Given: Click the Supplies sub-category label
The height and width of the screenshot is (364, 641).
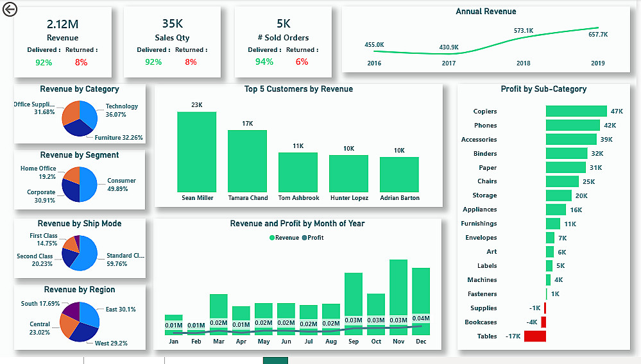Looking at the screenshot, I should (x=484, y=308).
